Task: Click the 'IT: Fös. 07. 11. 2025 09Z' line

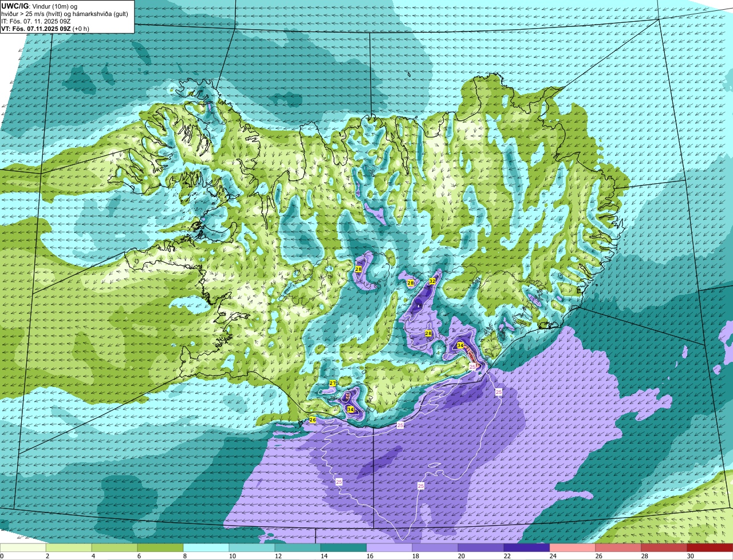Action: (x=36, y=21)
